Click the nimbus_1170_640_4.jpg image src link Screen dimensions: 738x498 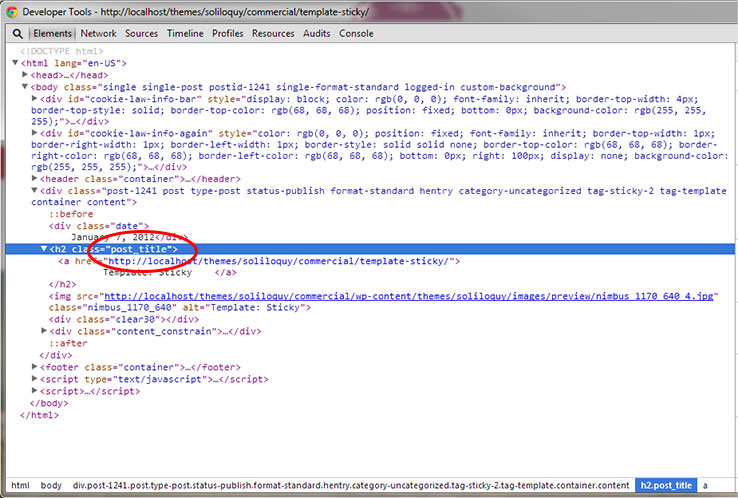pos(409,296)
